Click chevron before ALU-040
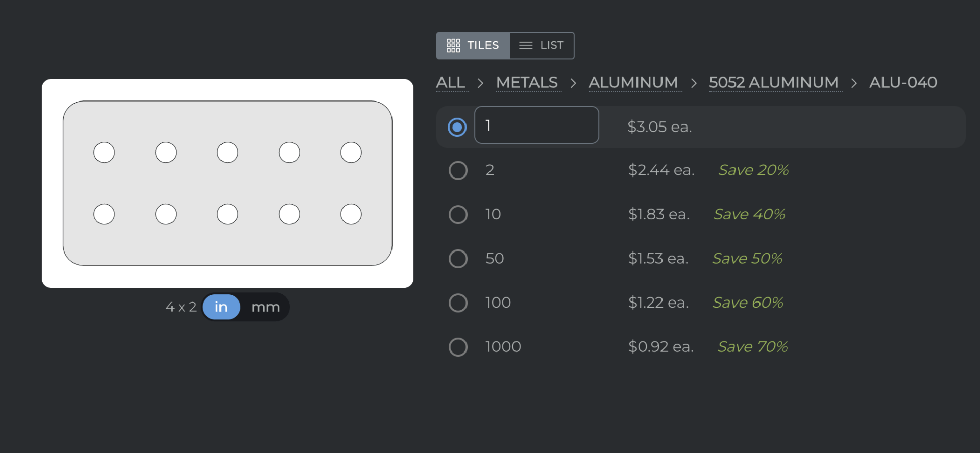This screenshot has width=980, height=453. 854,83
